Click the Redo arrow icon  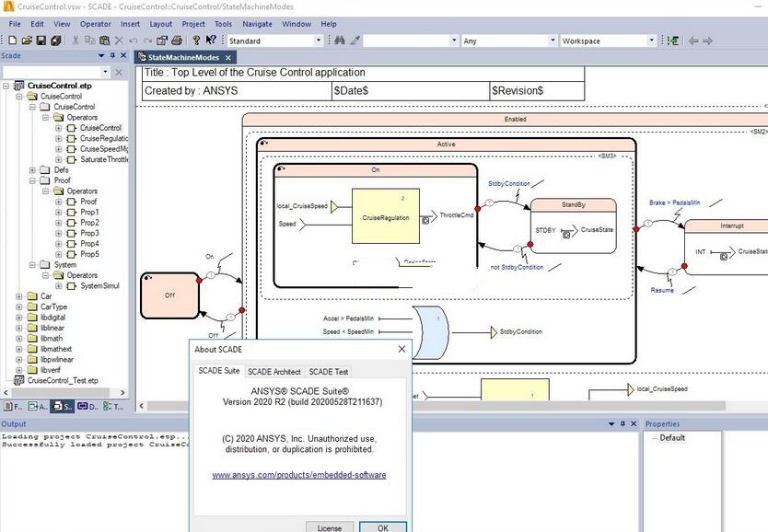(147, 40)
